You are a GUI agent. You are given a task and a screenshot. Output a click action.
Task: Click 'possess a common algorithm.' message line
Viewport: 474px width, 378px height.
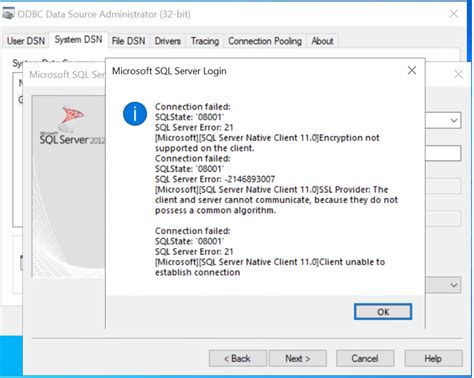click(x=215, y=210)
